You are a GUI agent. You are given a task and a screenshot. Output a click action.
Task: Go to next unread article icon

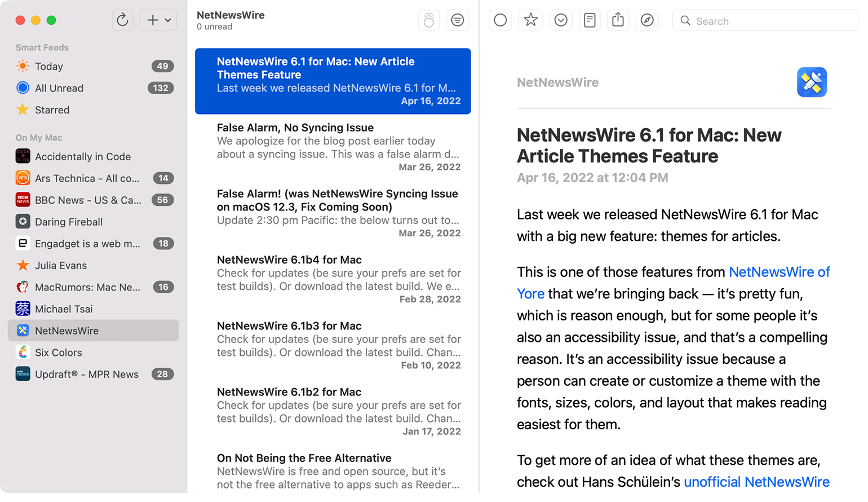(561, 20)
